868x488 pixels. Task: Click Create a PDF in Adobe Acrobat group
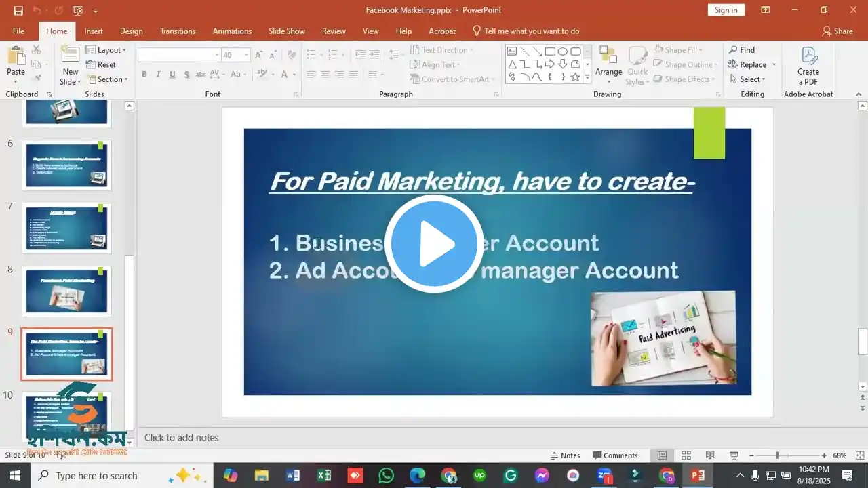[808, 66]
